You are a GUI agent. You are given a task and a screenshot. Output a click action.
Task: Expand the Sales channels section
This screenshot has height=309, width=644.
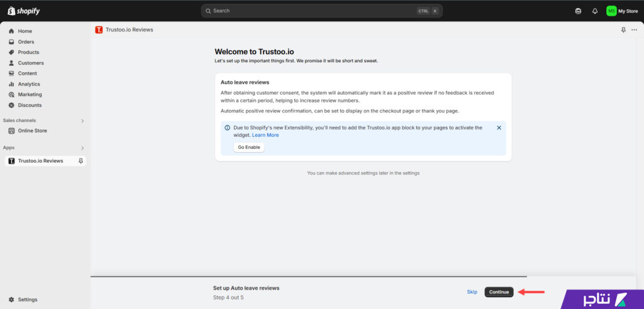point(82,121)
